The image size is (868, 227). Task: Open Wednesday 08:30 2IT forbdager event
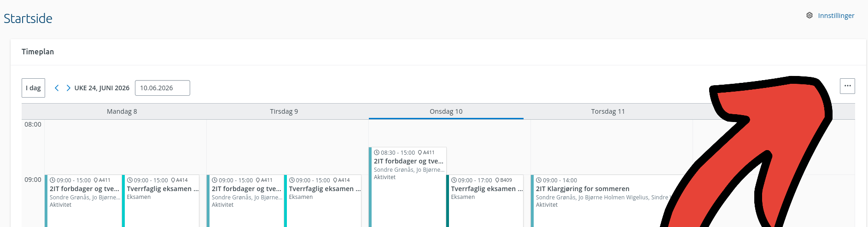(408, 187)
